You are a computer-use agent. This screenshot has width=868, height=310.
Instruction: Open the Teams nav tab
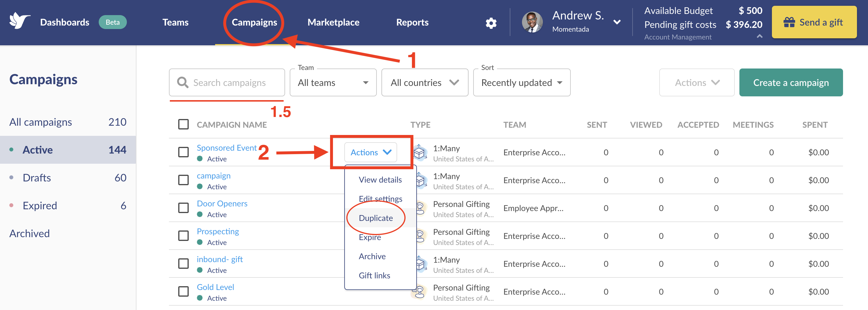pyautogui.click(x=175, y=22)
